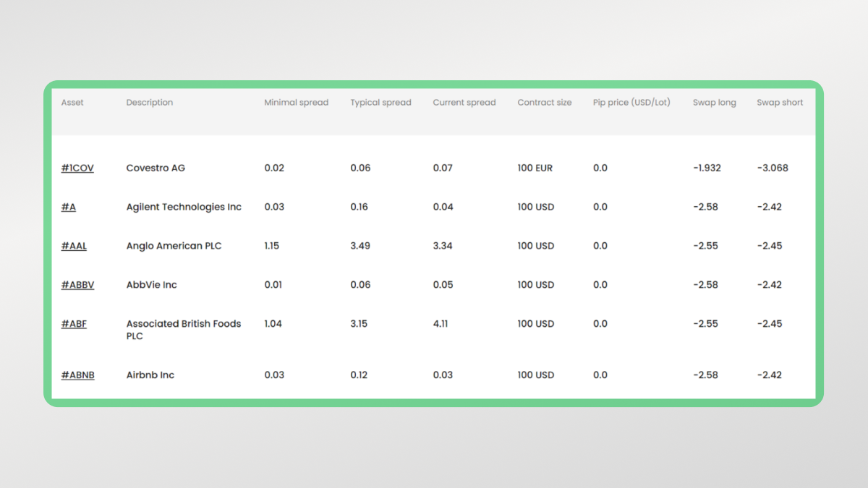Open the #ABF asset link
The width and height of the screenshot is (868, 488).
click(74, 324)
